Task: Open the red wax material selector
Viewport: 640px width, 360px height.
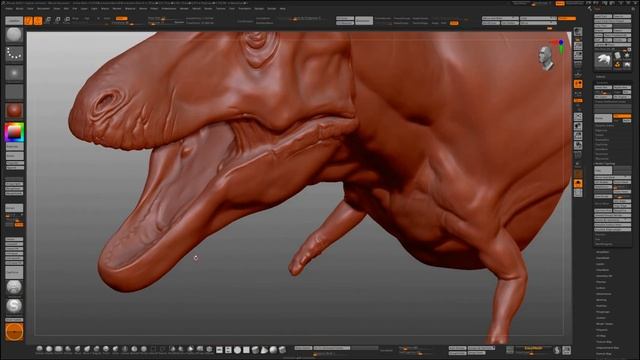Action: pos(14,111)
